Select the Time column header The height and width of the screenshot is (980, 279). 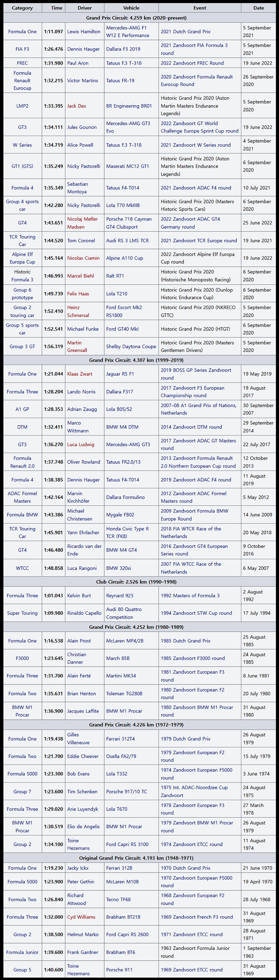point(53,8)
